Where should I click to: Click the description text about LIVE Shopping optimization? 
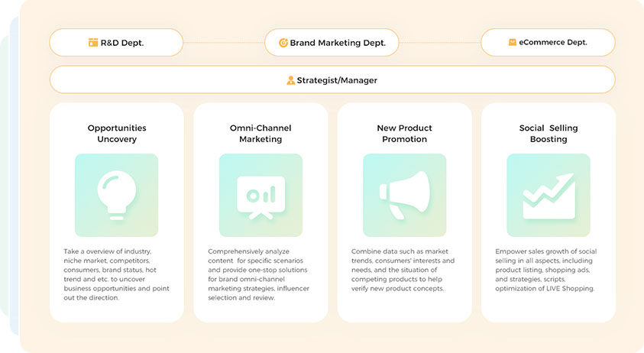546,270
